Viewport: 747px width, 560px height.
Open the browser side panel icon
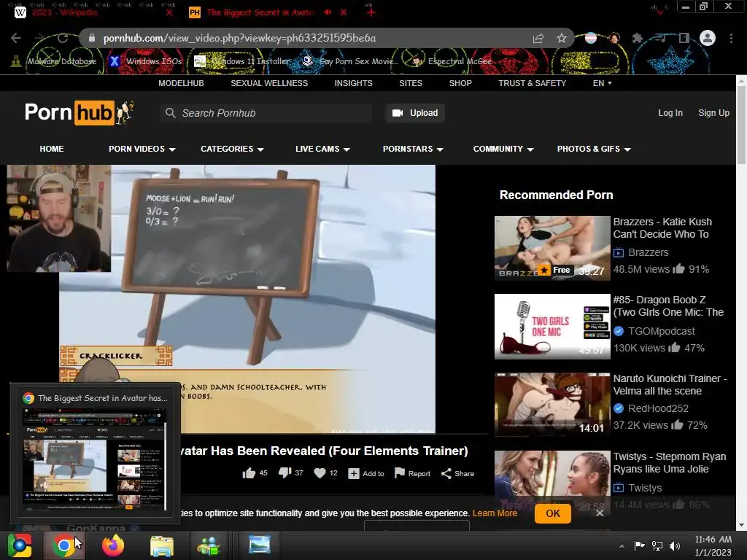point(684,38)
